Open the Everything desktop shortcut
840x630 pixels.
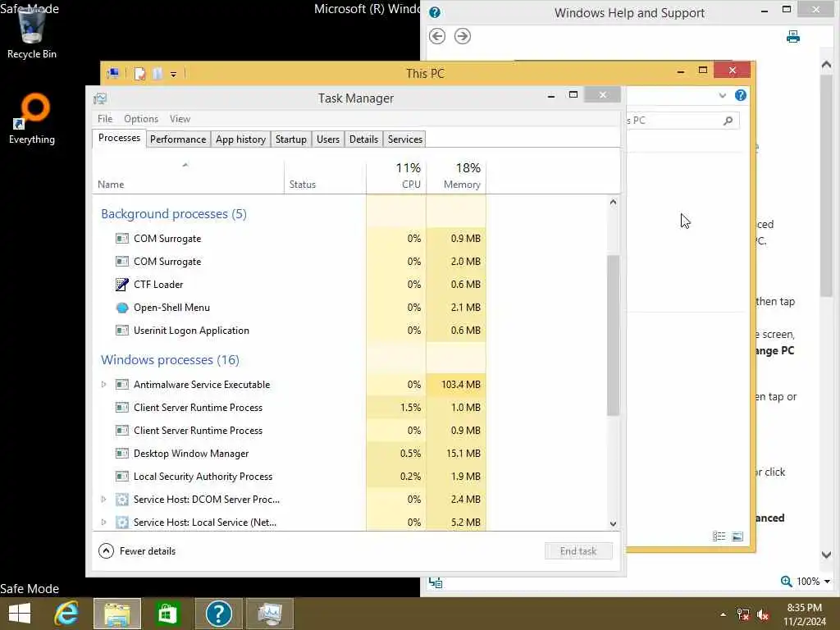pos(32,119)
